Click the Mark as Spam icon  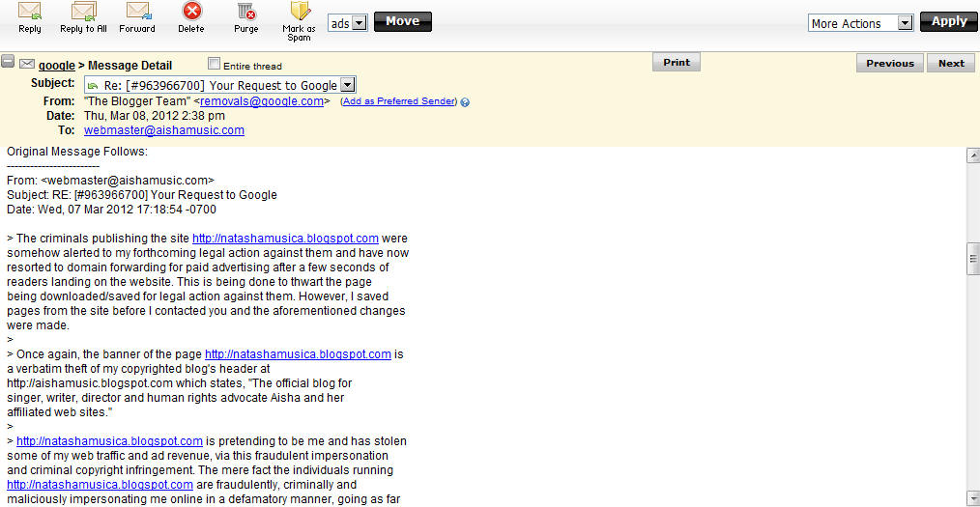click(x=300, y=12)
